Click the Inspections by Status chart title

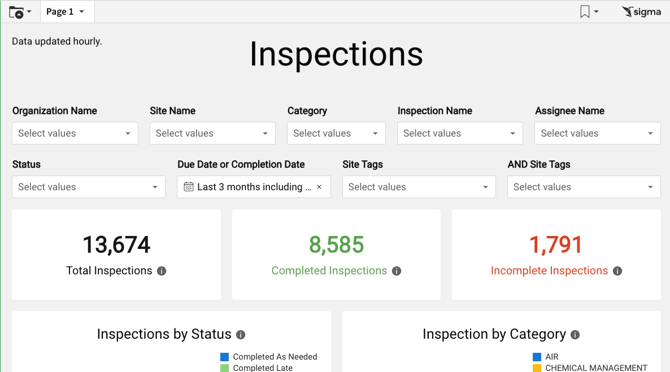click(x=164, y=334)
